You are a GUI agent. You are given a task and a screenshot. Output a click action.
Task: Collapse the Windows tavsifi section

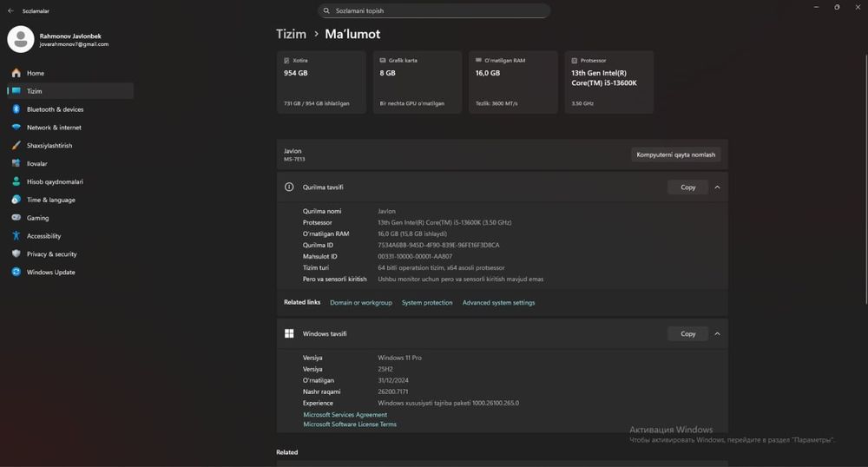pos(717,333)
